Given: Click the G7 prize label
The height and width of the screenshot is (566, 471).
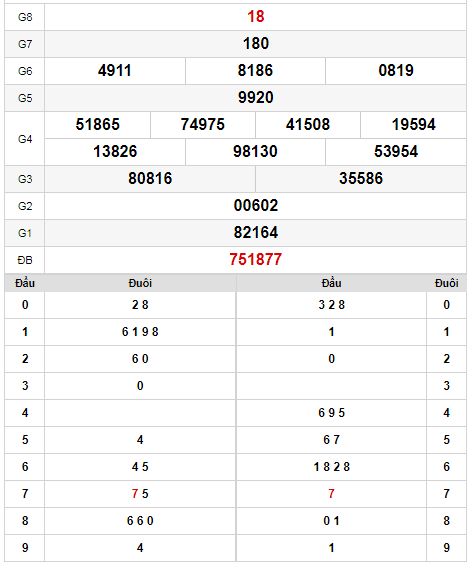Looking at the screenshot, I should (25, 44).
